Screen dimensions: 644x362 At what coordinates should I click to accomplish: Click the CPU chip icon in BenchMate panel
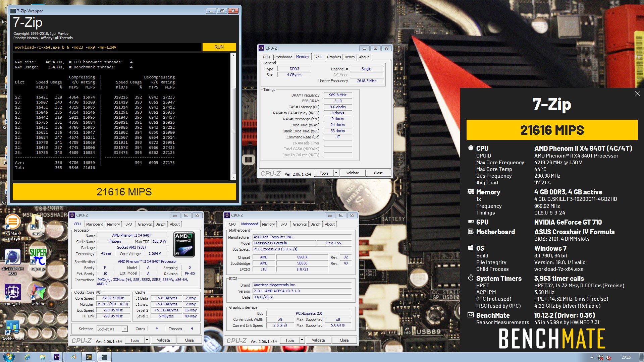[471, 148]
